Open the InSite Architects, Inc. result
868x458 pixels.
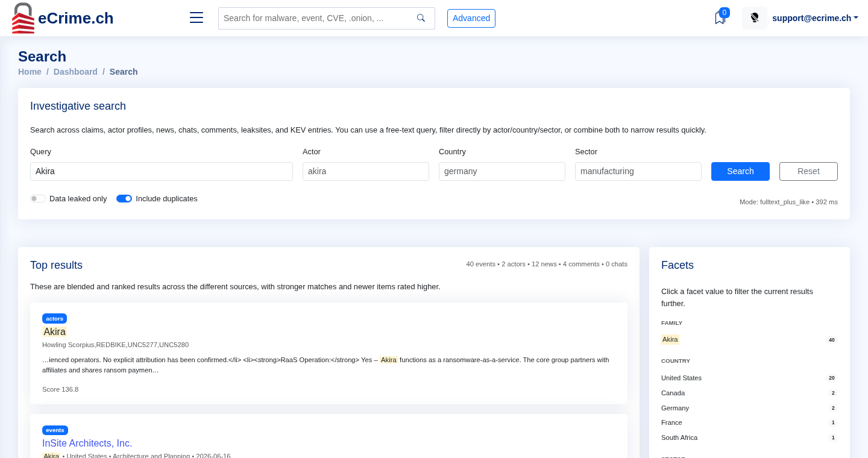point(87,444)
